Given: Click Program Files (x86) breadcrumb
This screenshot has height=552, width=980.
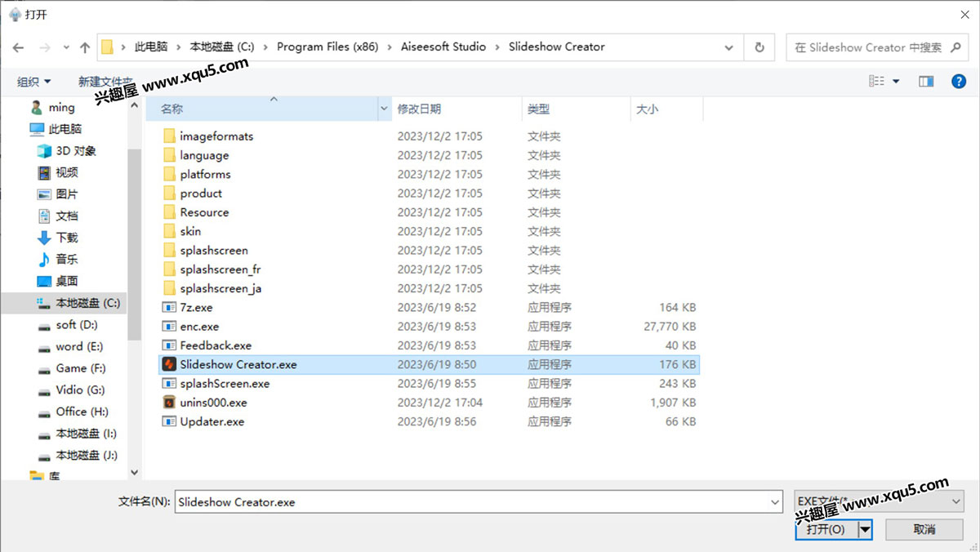Looking at the screenshot, I should pyautogui.click(x=327, y=47).
